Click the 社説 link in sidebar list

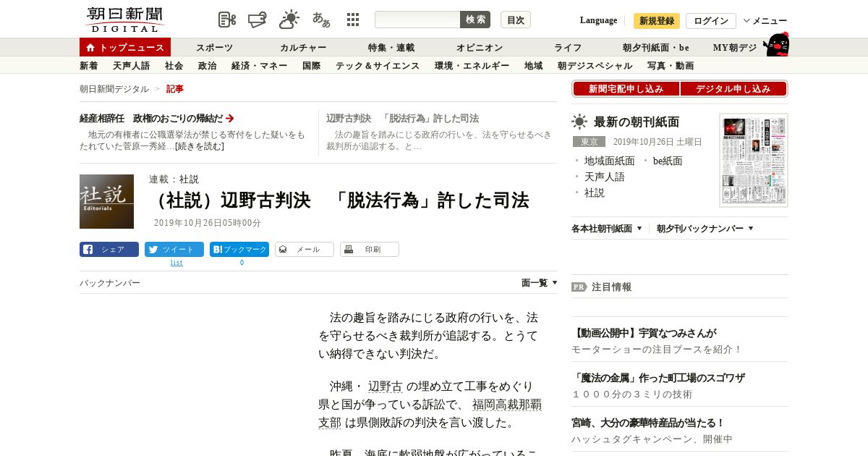(x=595, y=193)
